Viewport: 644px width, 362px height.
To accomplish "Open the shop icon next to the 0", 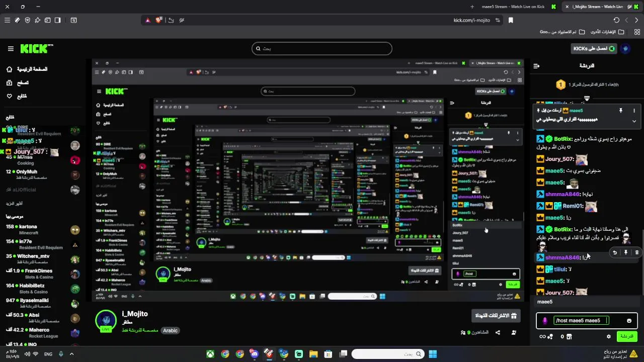I will [x=569, y=336].
